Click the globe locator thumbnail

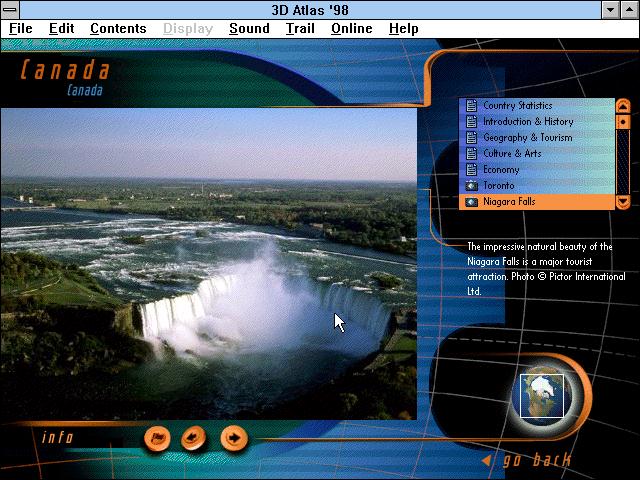[x=538, y=397]
